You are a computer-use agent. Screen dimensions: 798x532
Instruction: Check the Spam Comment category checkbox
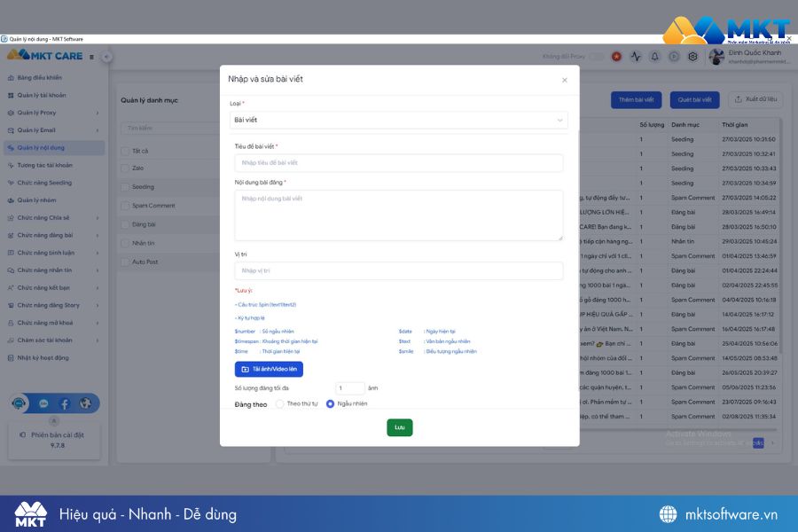pyautogui.click(x=125, y=206)
